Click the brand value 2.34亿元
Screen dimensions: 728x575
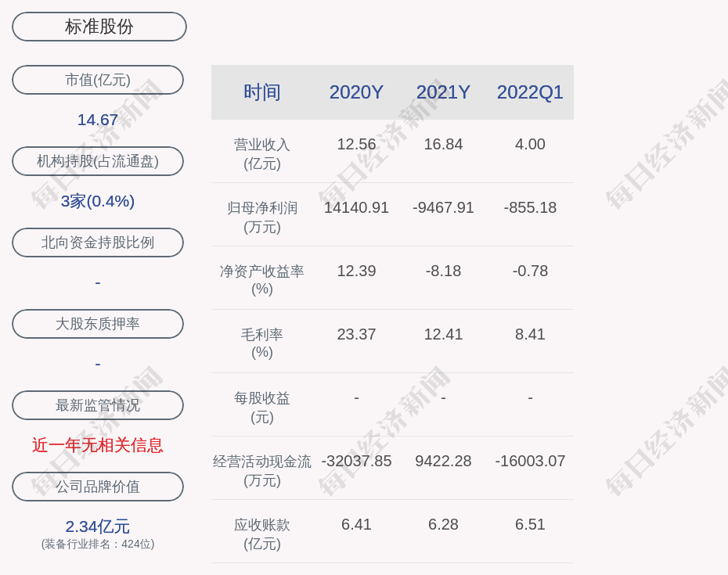point(98,526)
